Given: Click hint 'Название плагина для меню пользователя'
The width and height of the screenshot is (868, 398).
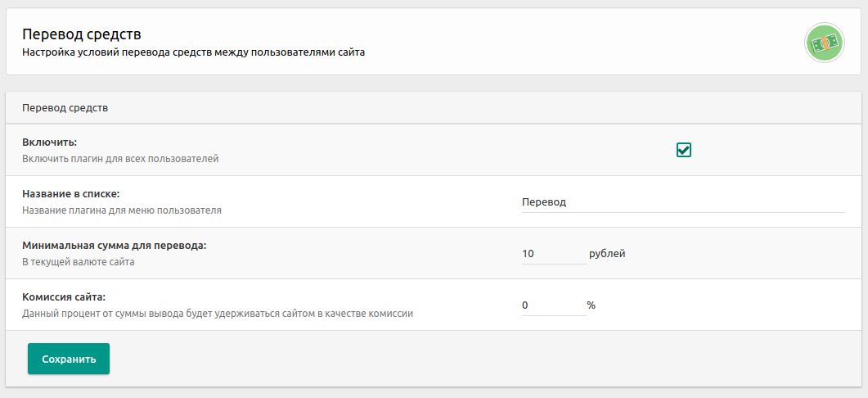Looking at the screenshot, I should 122,210.
